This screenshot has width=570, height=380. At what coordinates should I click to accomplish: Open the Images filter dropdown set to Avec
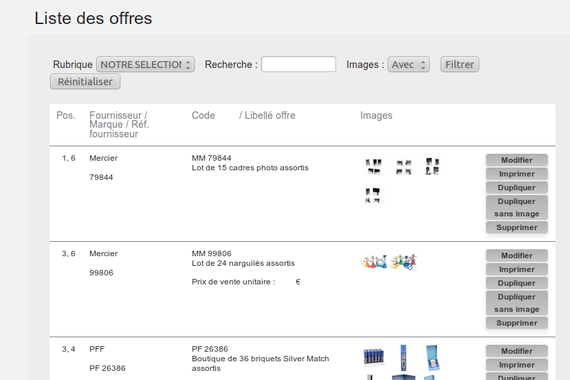coord(409,64)
